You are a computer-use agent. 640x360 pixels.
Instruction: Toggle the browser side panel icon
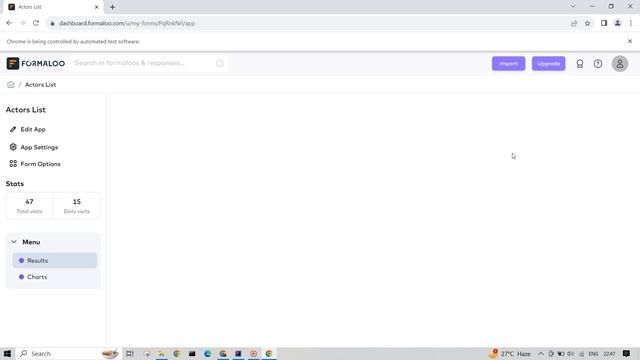point(604,23)
